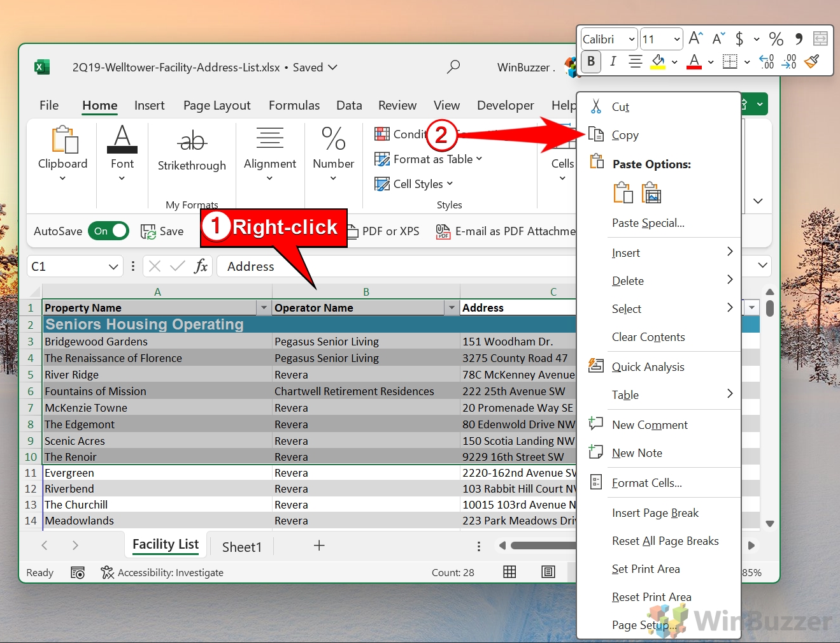Click the macro record icon in status bar

(x=78, y=572)
